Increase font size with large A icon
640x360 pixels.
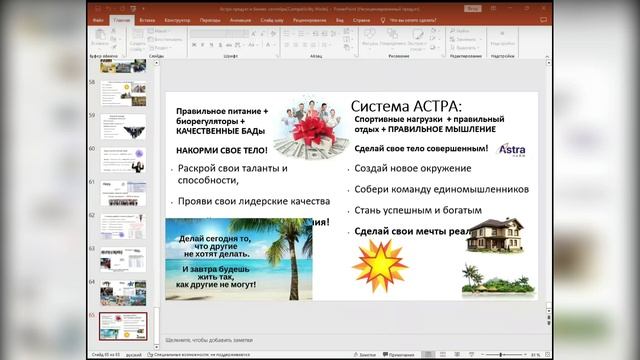pos(254,33)
